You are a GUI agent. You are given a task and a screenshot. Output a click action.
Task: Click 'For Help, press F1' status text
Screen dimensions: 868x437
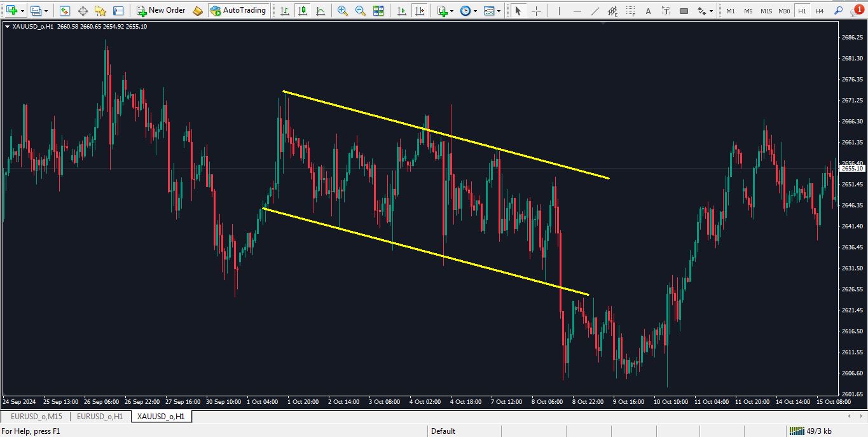[x=31, y=431]
